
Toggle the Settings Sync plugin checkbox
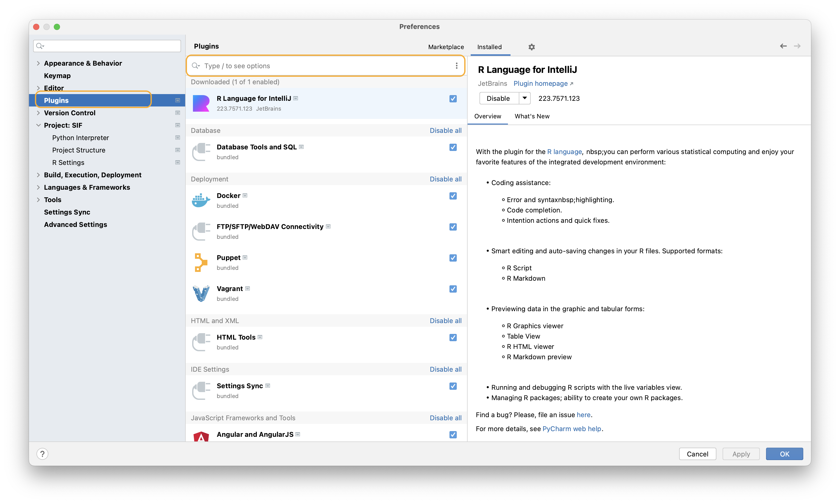point(453,386)
